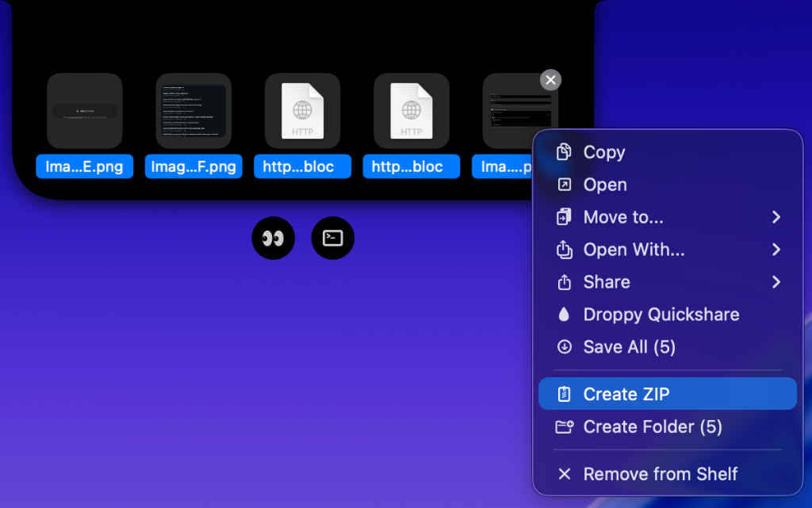Image resolution: width=812 pixels, height=508 pixels.
Task: Click the Share upload icon
Action: coord(564,282)
